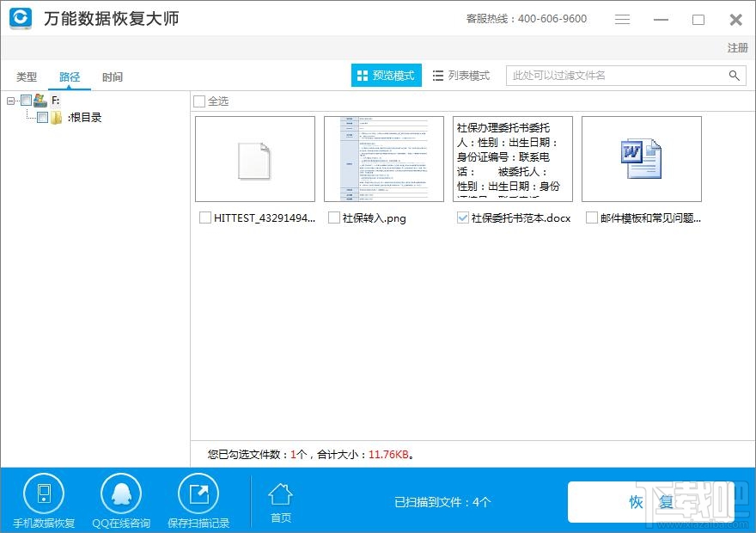The height and width of the screenshot is (533, 756).
Task: Open the 类型 tab
Action: click(26, 77)
